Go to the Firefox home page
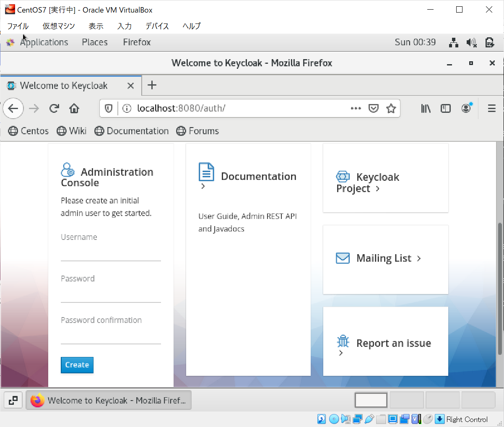504x427 pixels. pos(74,109)
